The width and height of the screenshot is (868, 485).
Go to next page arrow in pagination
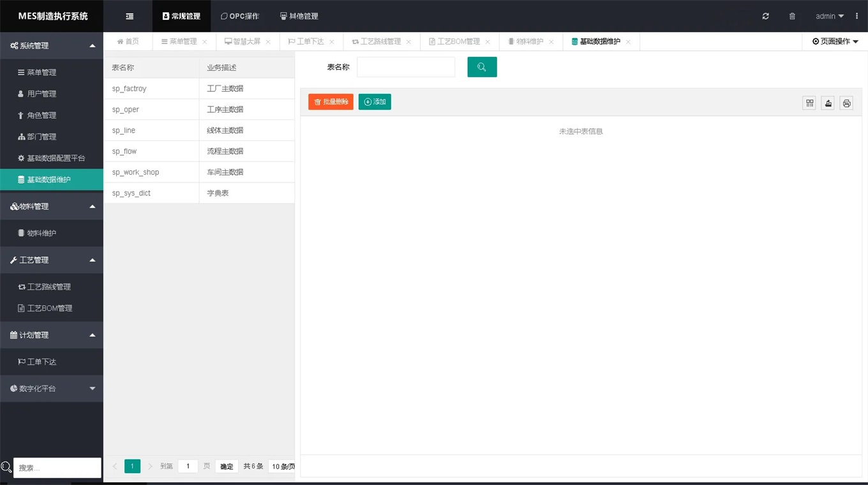(150, 466)
